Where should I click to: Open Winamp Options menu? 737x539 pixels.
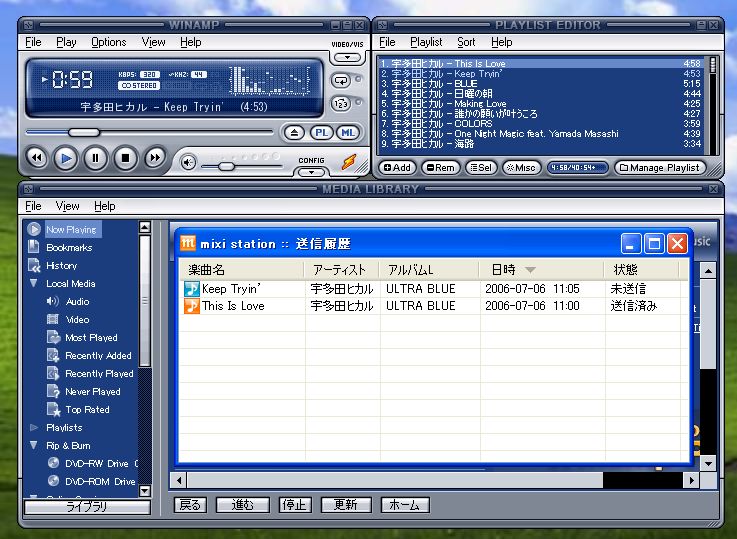click(x=109, y=42)
